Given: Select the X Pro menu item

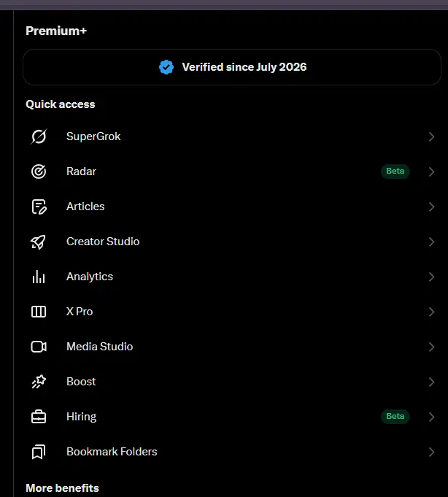Looking at the screenshot, I should coord(232,312).
